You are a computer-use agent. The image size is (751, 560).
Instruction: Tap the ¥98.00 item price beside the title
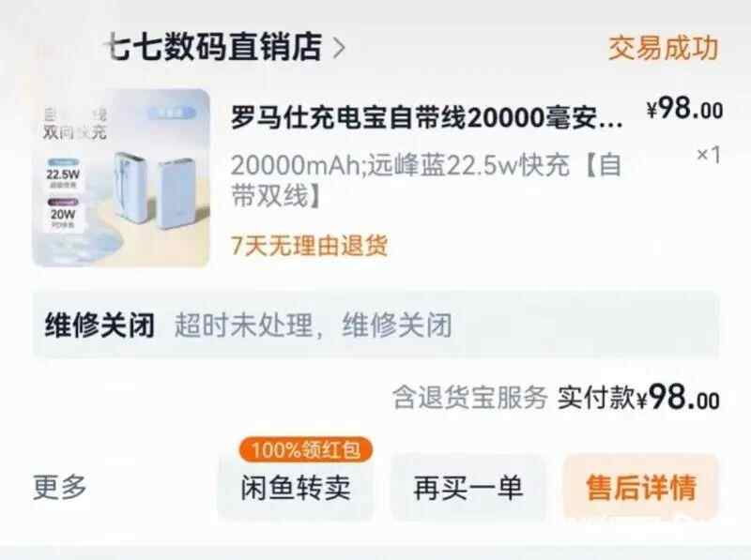click(x=684, y=109)
